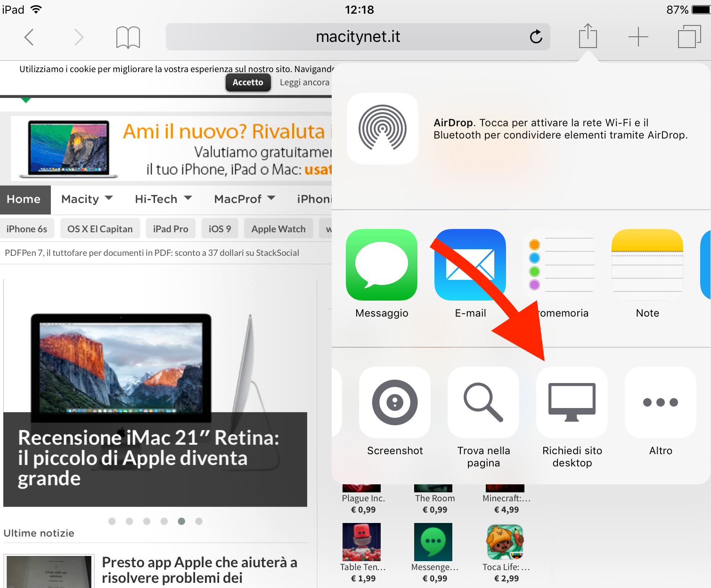The image size is (711, 588).
Task: Tap the macitynet.it address bar
Action: point(358,37)
